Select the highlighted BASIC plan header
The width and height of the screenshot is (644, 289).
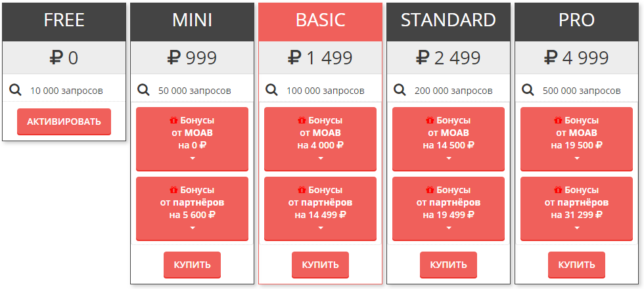coord(320,20)
